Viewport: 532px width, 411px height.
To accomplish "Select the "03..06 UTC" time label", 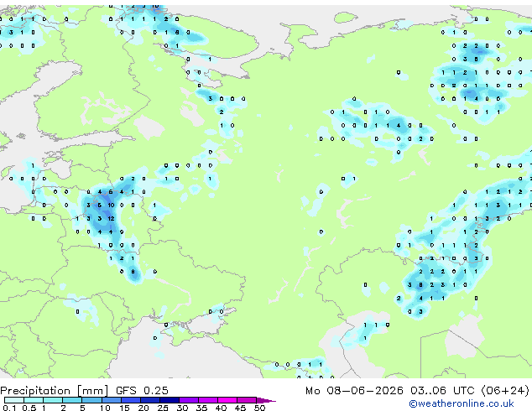I will click(x=442, y=391).
